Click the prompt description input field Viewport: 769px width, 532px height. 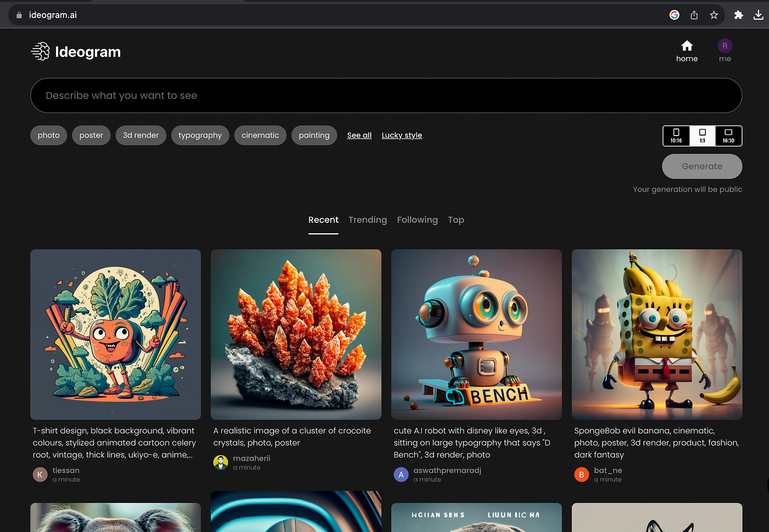(x=386, y=96)
